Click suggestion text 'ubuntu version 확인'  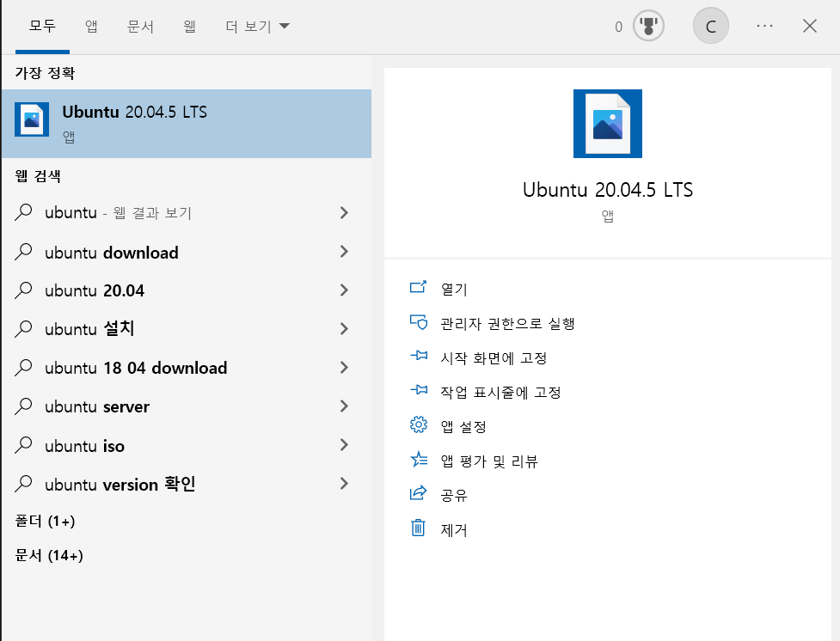click(120, 484)
